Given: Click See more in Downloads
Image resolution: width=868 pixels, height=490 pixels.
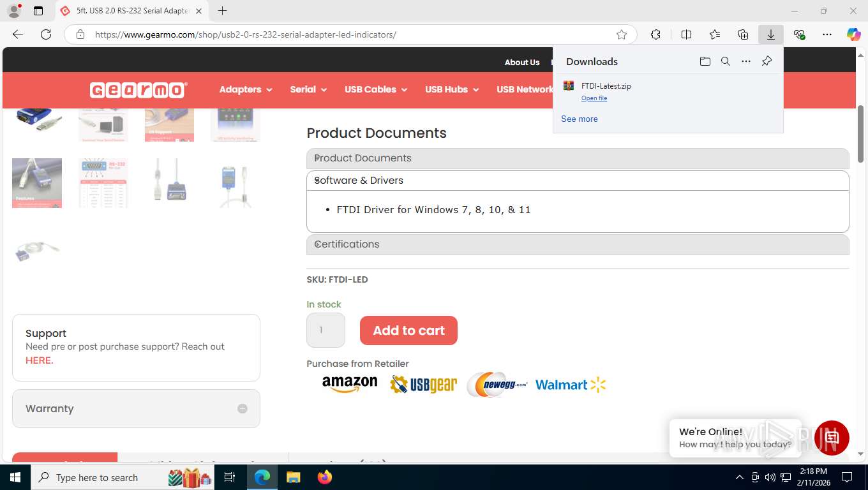Looking at the screenshot, I should [580, 119].
